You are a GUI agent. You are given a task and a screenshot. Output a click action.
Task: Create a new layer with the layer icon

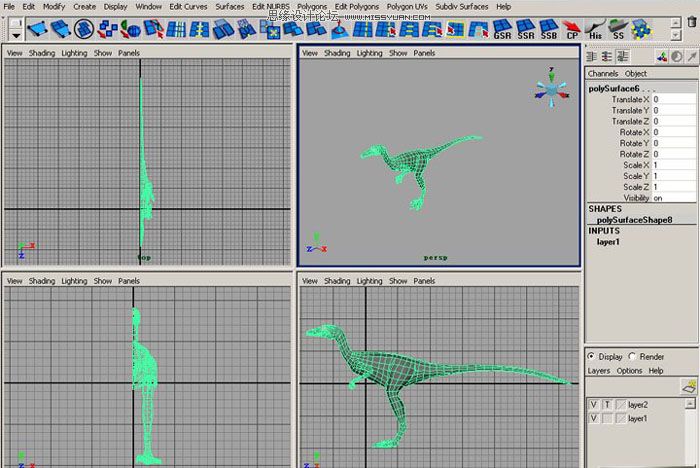(x=688, y=385)
